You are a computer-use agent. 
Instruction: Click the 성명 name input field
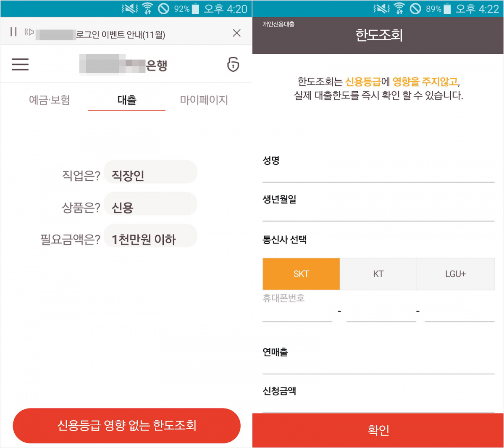click(378, 174)
